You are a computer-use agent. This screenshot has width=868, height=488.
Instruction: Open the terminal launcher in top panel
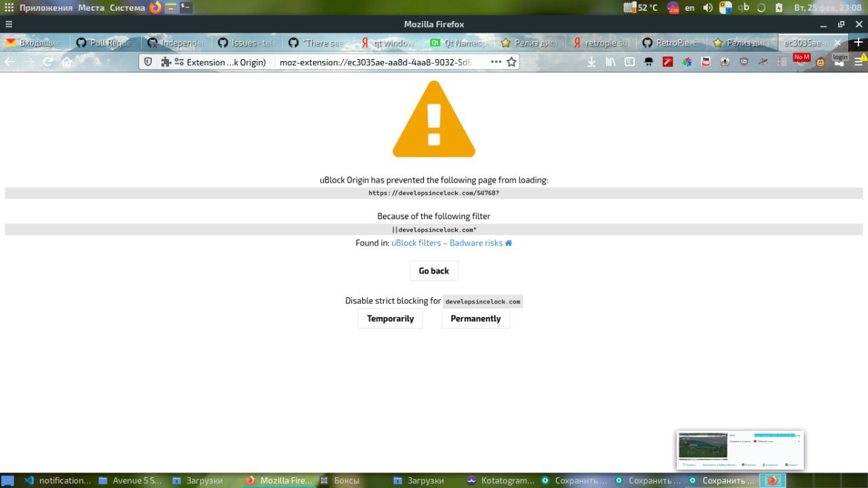click(x=185, y=7)
